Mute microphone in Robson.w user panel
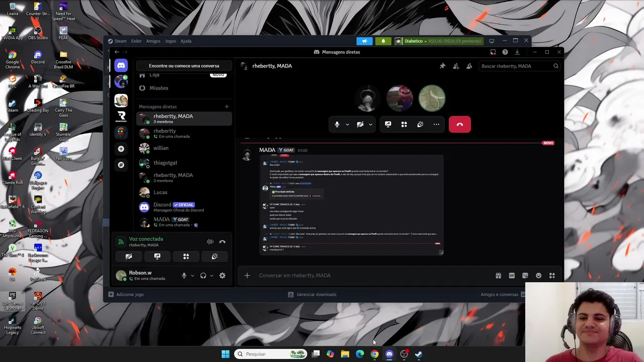The image size is (644, 362). point(184,276)
